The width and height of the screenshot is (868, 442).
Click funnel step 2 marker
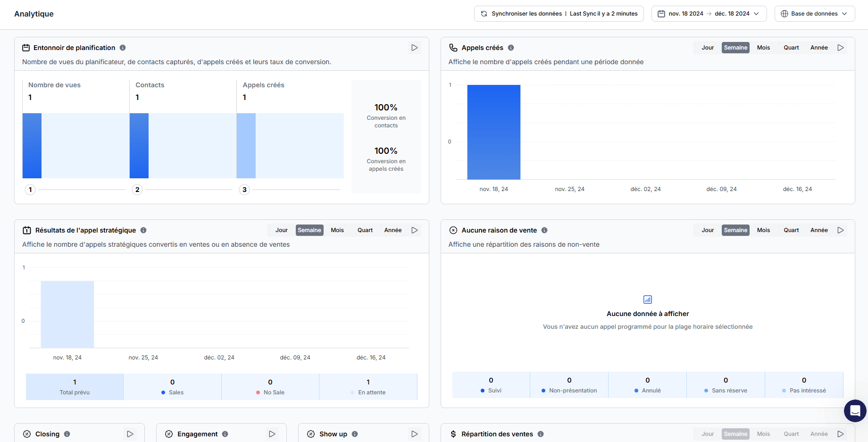(x=137, y=190)
